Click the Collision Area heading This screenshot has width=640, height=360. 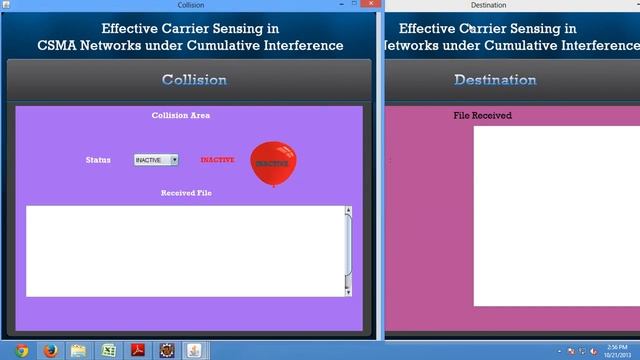tap(181, 116)
